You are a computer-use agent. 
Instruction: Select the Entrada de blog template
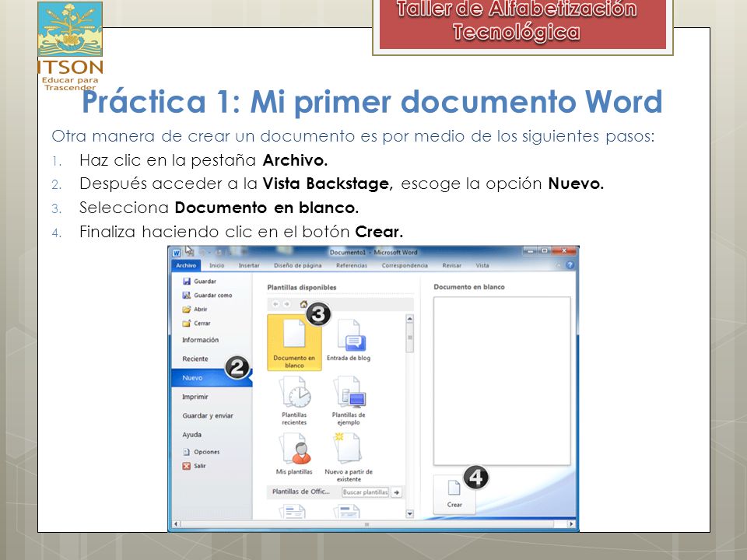[x=349, y=341]
